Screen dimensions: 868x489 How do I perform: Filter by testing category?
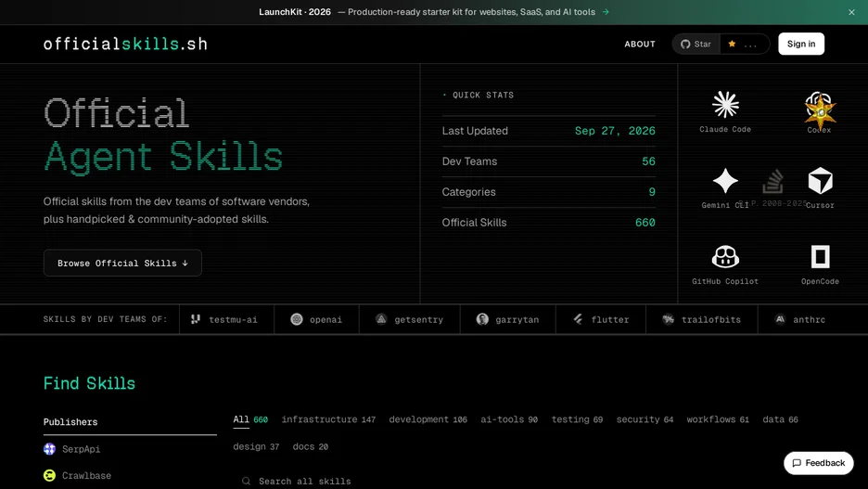pos(577,419)
